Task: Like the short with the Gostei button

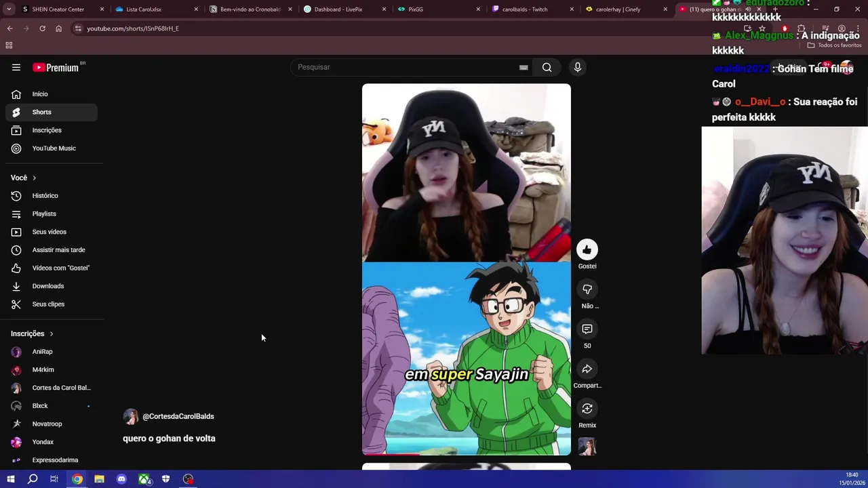Action: [x=587, y=249]
